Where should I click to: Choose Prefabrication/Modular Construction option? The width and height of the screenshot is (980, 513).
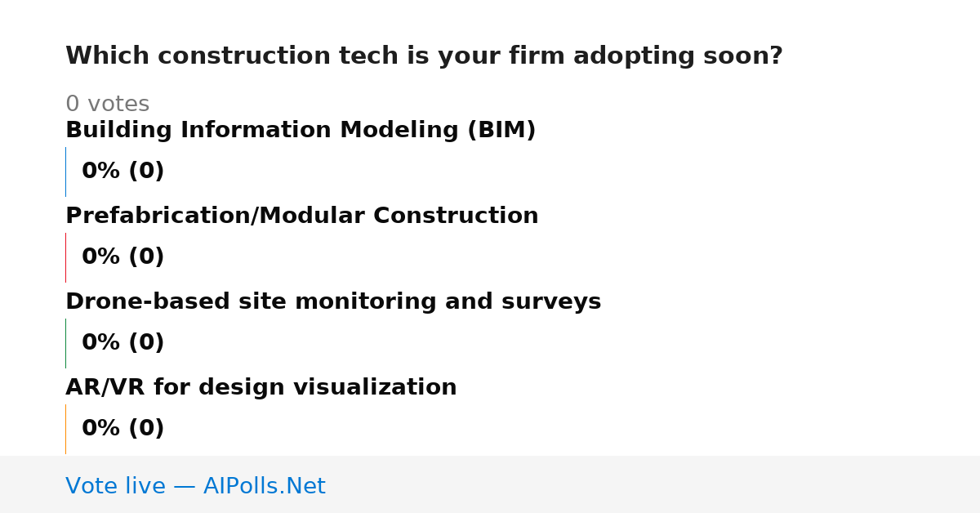[302, 216]
